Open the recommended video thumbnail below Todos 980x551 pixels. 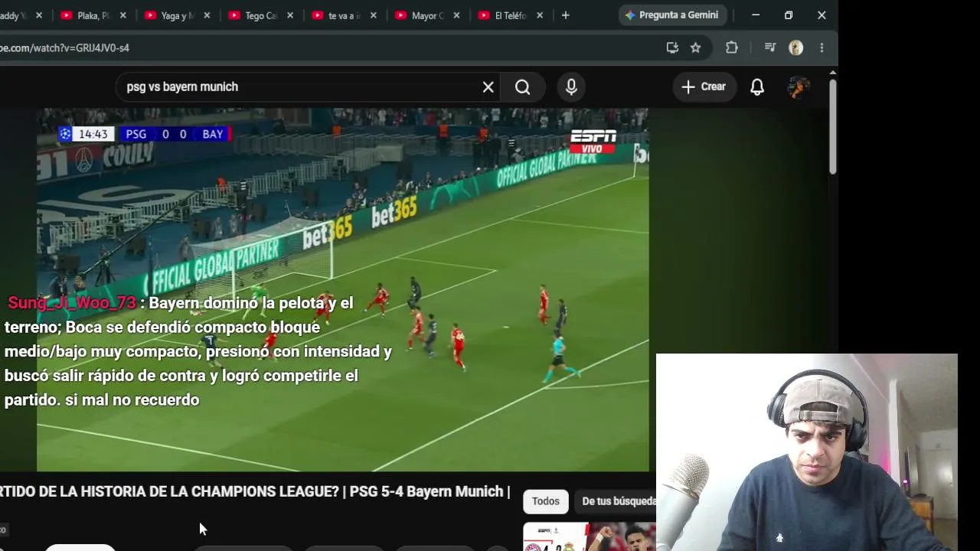pos(590,536)
